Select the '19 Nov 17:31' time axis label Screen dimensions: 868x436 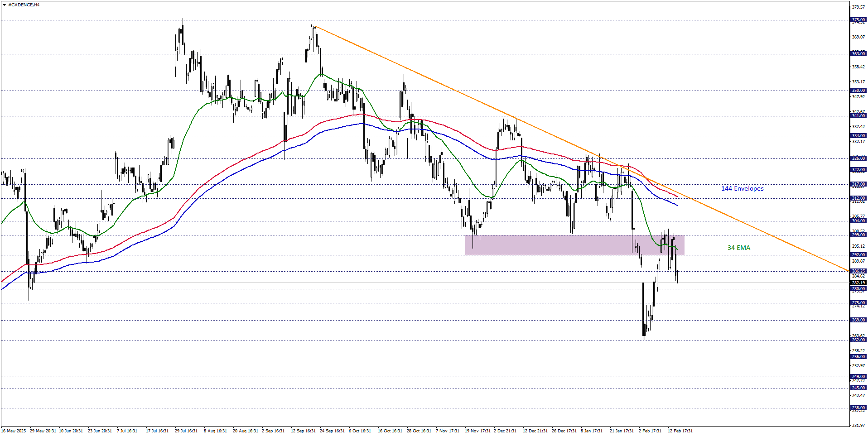pos(477,431)
